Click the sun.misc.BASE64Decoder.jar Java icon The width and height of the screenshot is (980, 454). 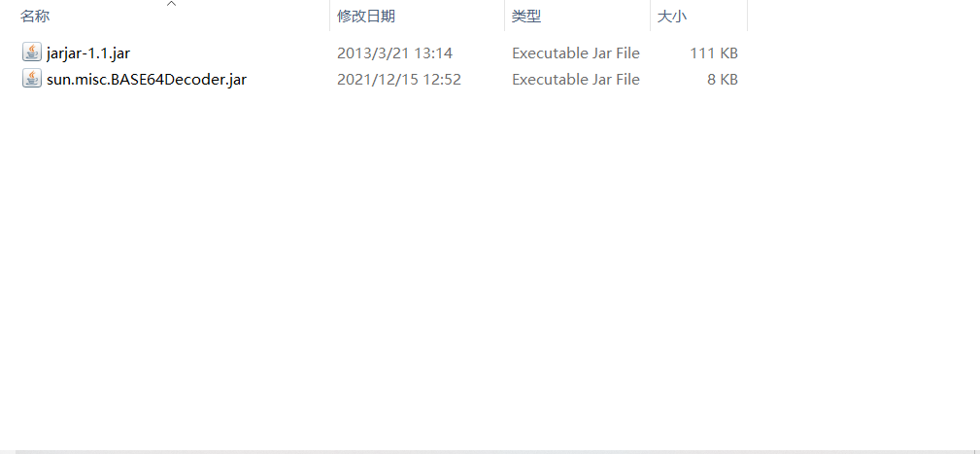click(32, 79)
